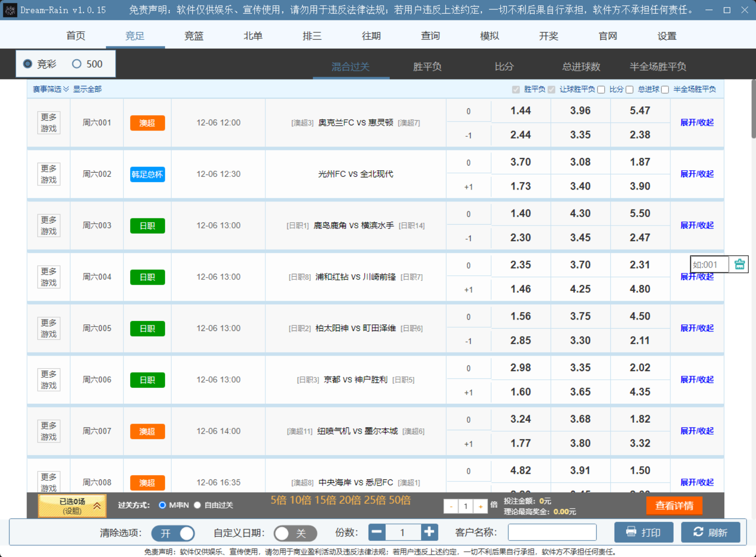Viewport: 756px width, 557px height.
Task: Click the small minus multiplier stepper
Action: click(451, 506)
